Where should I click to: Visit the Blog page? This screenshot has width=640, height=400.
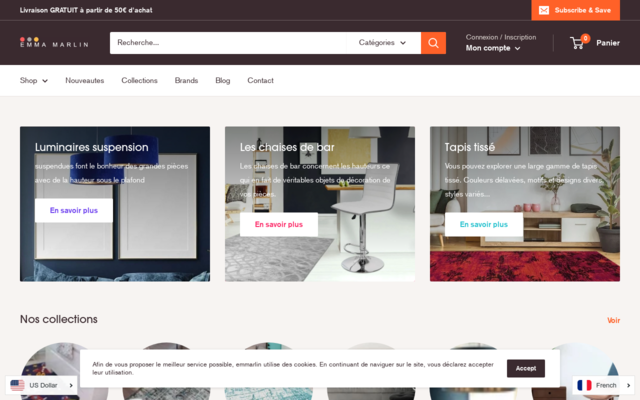[222, 80]
